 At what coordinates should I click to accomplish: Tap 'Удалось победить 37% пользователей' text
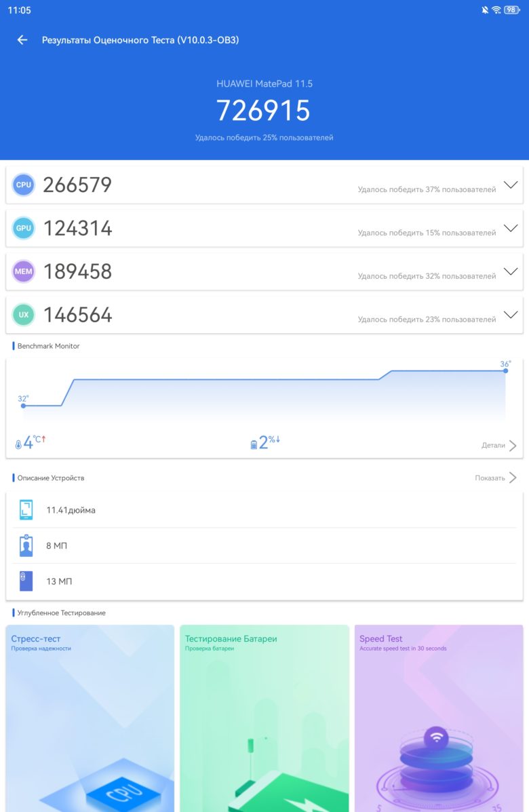(427, 189)
